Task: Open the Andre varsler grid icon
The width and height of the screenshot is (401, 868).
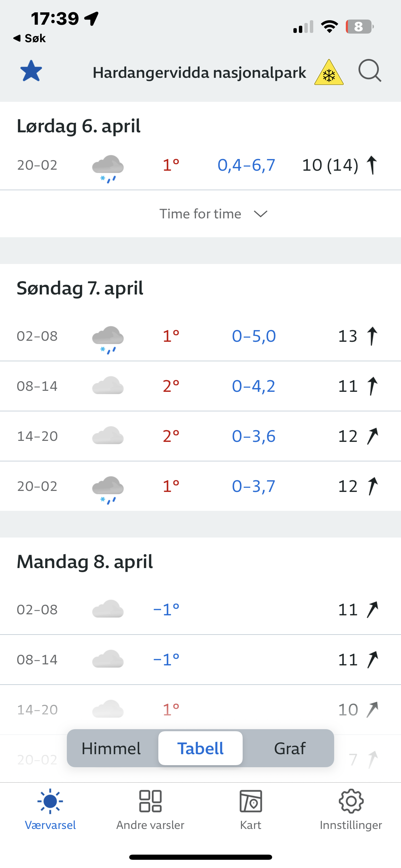Action: coord(150,809)
